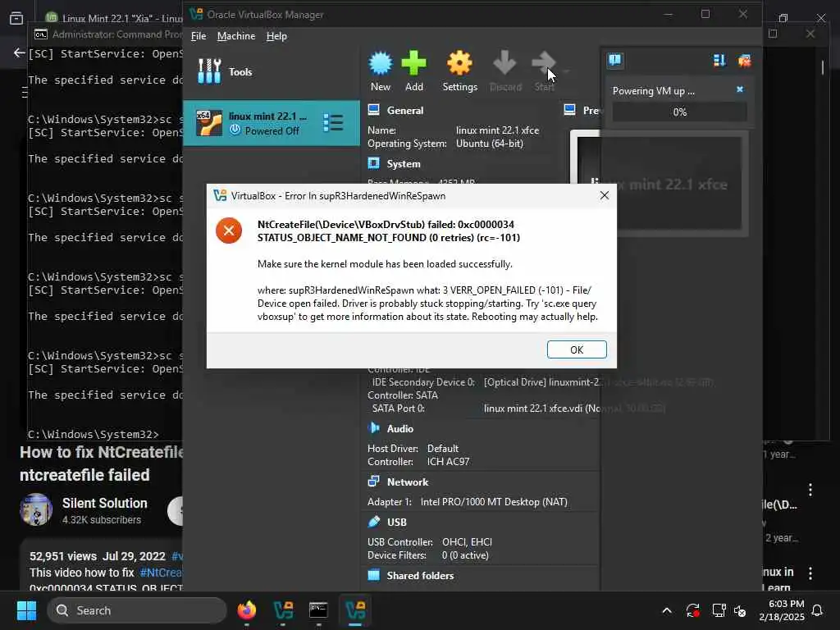The width and height of the screenshot is (840, 630).
Task: Open the File menu in VirtualBox Manager
Action: pos(199,36)
